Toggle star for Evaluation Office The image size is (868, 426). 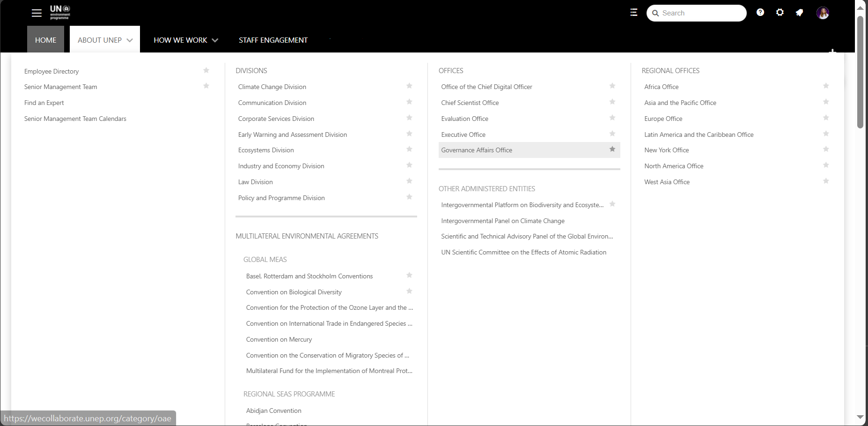[612, 118]
